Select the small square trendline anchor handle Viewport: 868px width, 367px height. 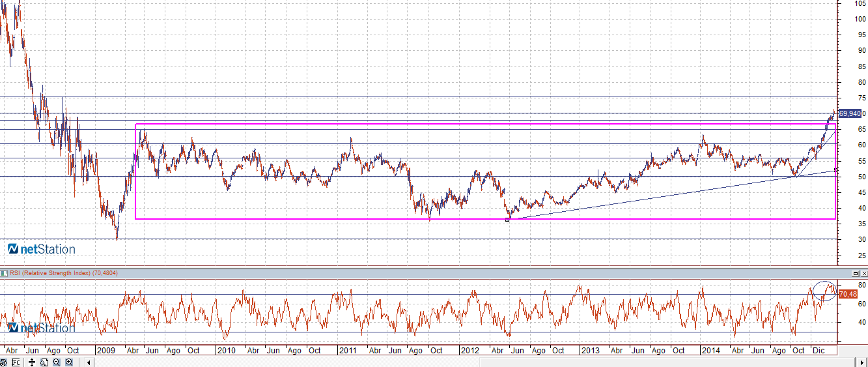tap(507, 220)
